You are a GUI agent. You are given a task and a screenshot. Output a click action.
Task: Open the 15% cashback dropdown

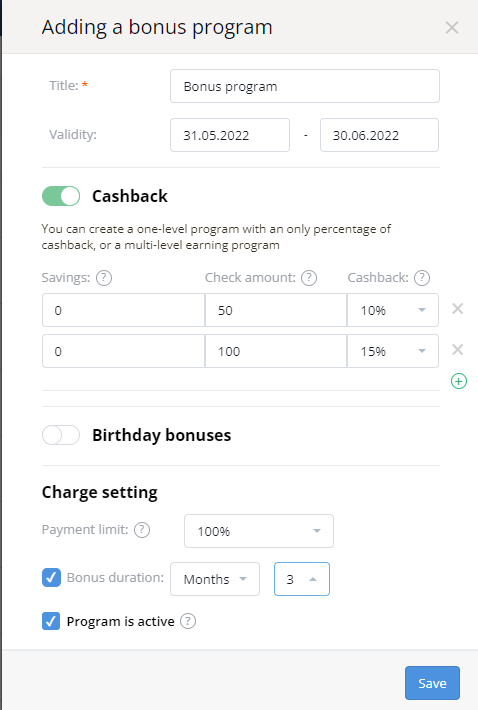click(x=392, y=351)
